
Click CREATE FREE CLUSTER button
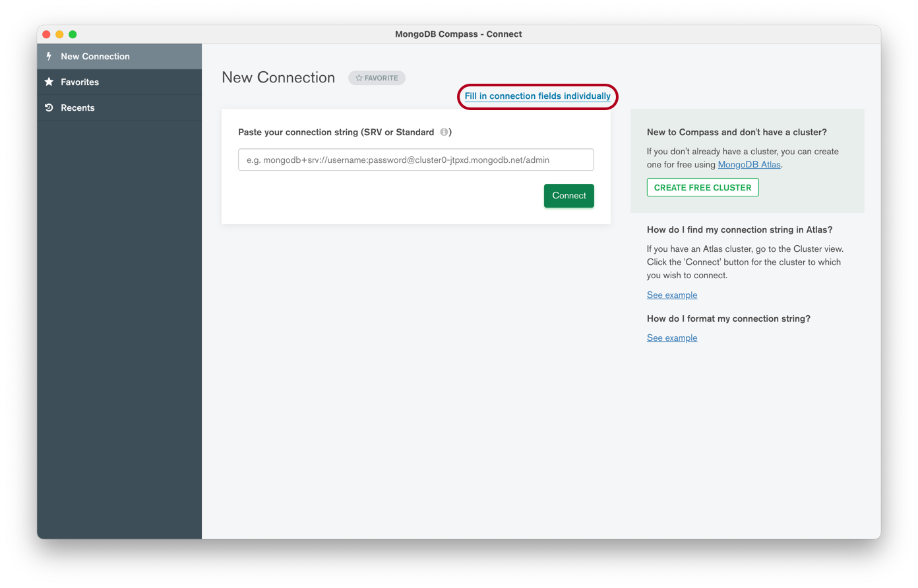coord(703,187)
